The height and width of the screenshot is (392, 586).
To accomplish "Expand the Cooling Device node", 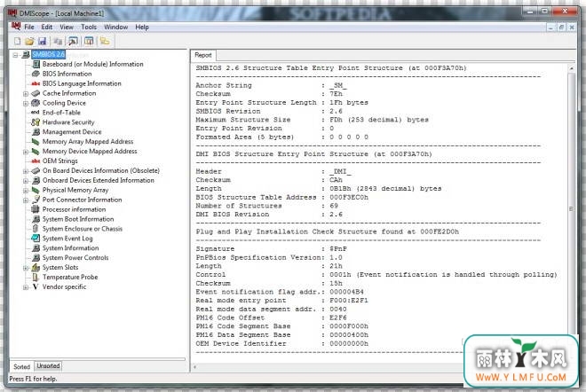I will click(26, 104).
